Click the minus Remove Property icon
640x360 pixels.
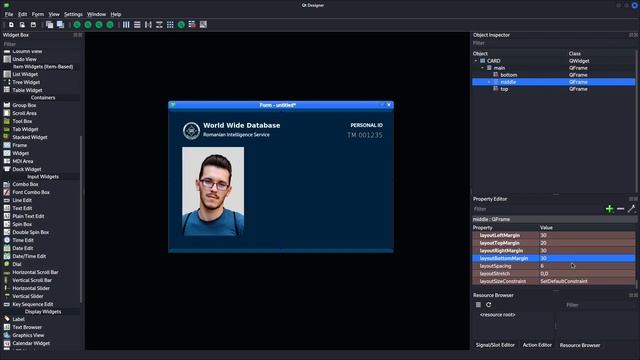click(620, 209)
